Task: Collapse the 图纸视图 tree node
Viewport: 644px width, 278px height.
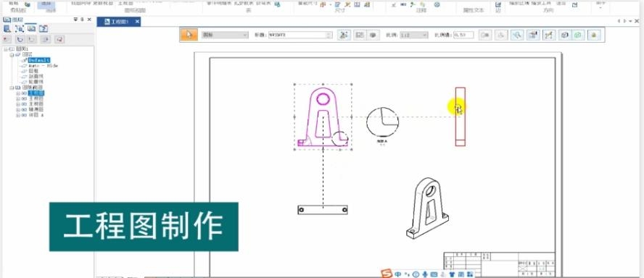Action: pyautogui.click(x=12, y=88)
